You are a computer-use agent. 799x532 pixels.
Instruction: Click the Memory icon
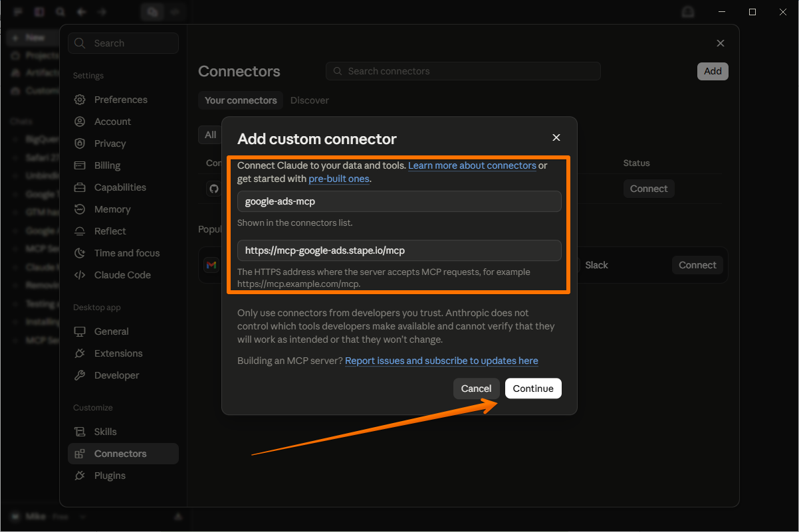tap(80, 209)
